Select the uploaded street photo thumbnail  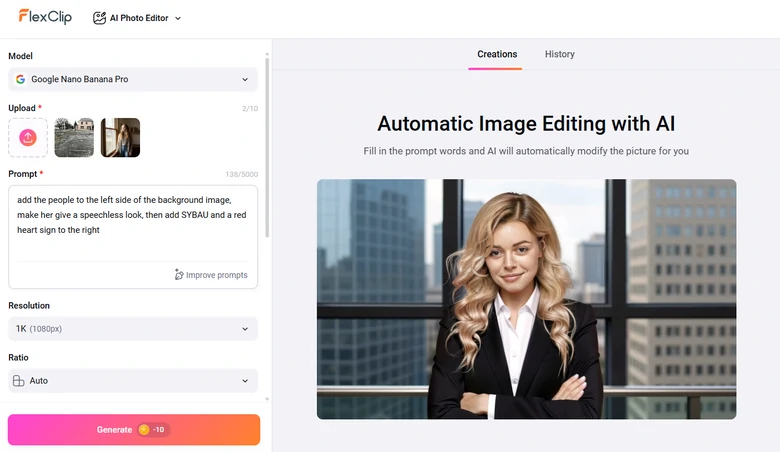point(74,138)
